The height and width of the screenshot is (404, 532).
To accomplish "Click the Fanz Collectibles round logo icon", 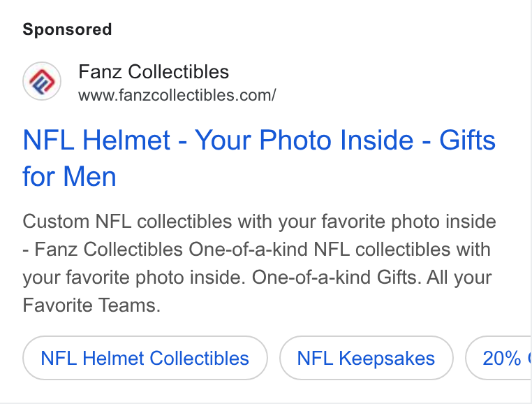I will [42, 81].
